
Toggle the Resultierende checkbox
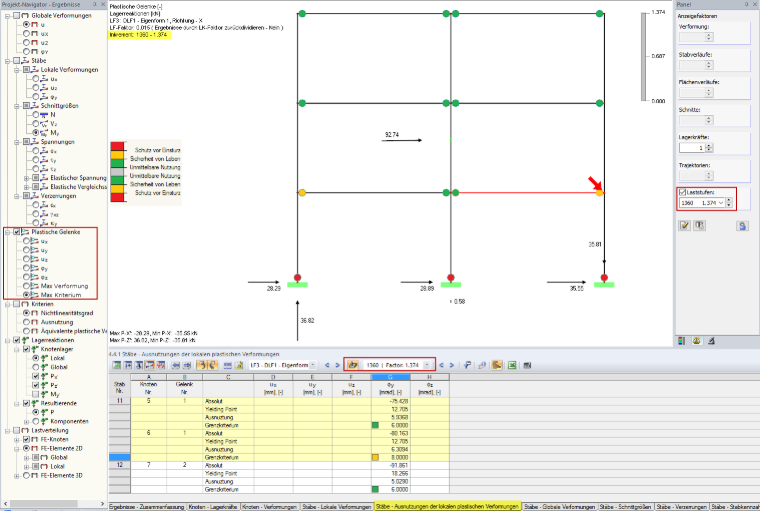coord(27,403)
